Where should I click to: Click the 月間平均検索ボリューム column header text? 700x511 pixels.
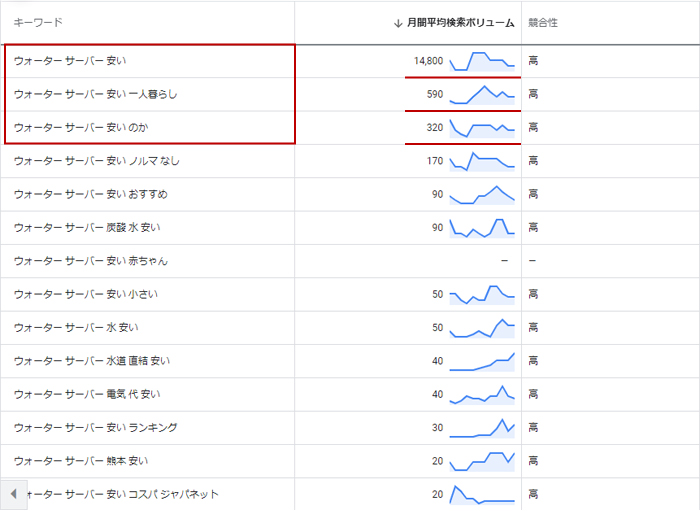(x=461, y=23)
